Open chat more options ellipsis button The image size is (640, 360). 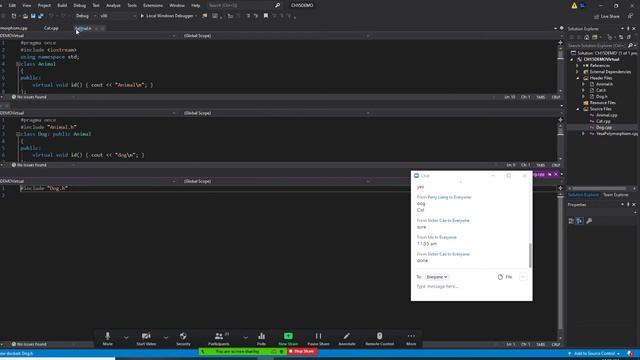click(x=523, y=277)
